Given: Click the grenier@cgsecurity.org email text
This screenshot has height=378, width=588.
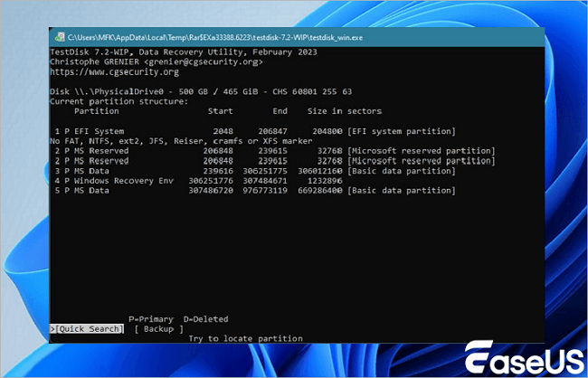Looking at the screenshot, I should pyautogui.click(x=204, y=61).
